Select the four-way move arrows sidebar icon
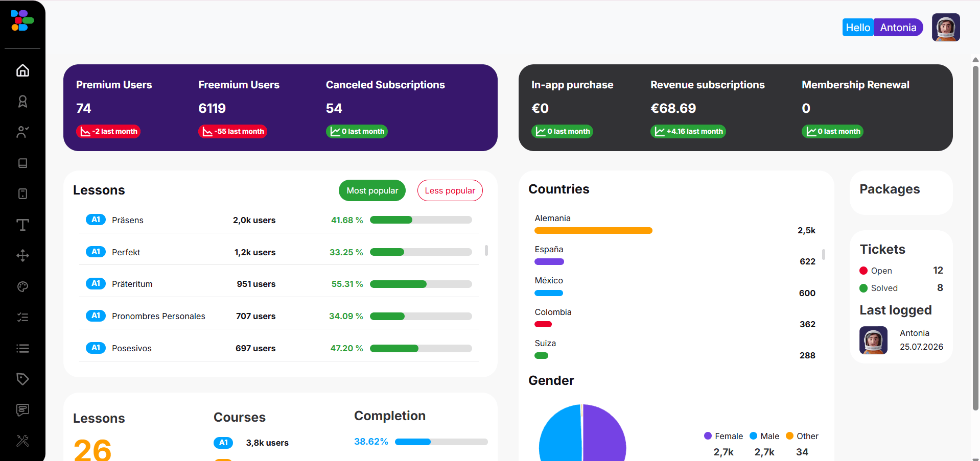980x461 pixels. [x=22, y=256]
